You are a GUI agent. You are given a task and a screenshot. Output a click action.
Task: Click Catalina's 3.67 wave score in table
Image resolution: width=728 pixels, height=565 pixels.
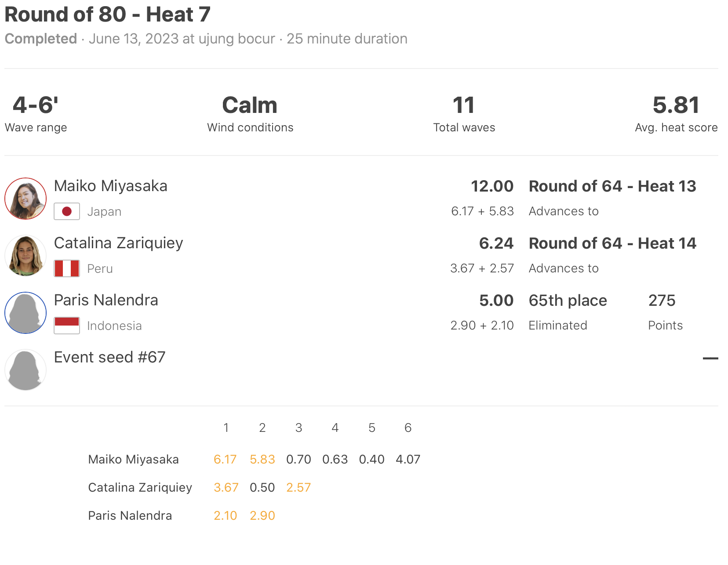(226, 488)
